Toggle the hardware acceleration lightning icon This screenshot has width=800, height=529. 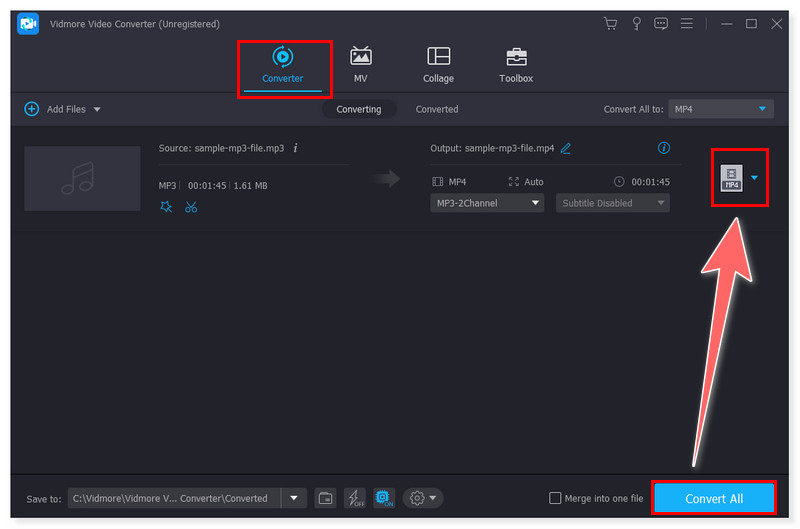(354, 498)
